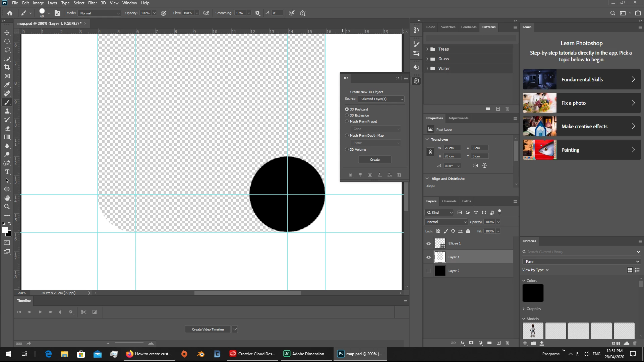Select the Horizontal Type tool
Image resolution: width=644 pixels, height=362 pixels.
coord(7,172)
